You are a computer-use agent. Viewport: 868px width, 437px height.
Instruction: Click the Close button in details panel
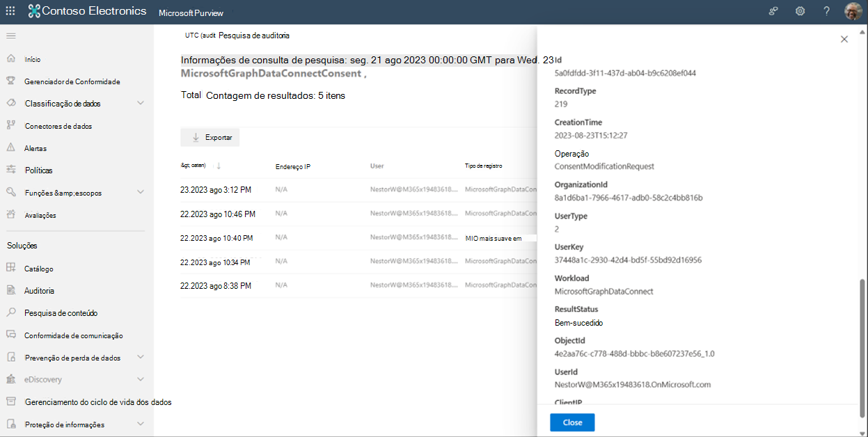(572, 422)
